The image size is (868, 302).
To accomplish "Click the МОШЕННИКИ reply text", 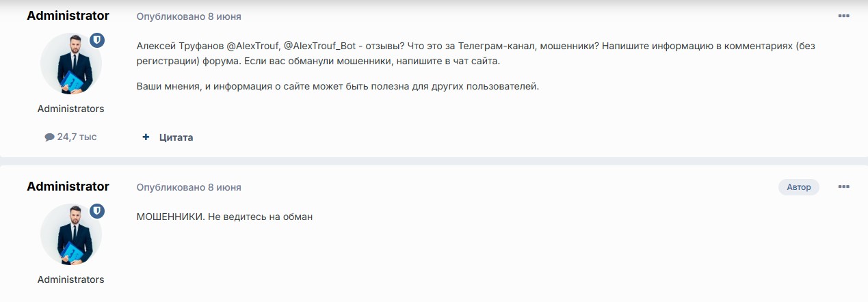I will [x=224, y=217].
